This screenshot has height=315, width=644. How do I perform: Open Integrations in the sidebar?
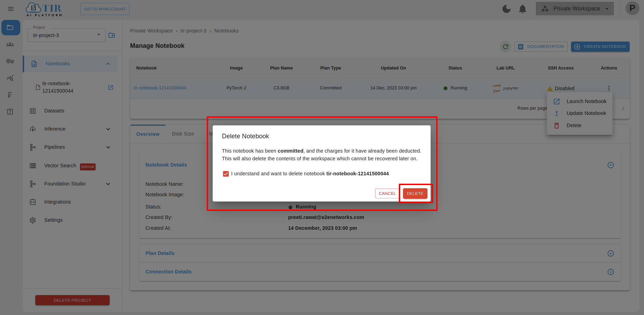(57, 202)
